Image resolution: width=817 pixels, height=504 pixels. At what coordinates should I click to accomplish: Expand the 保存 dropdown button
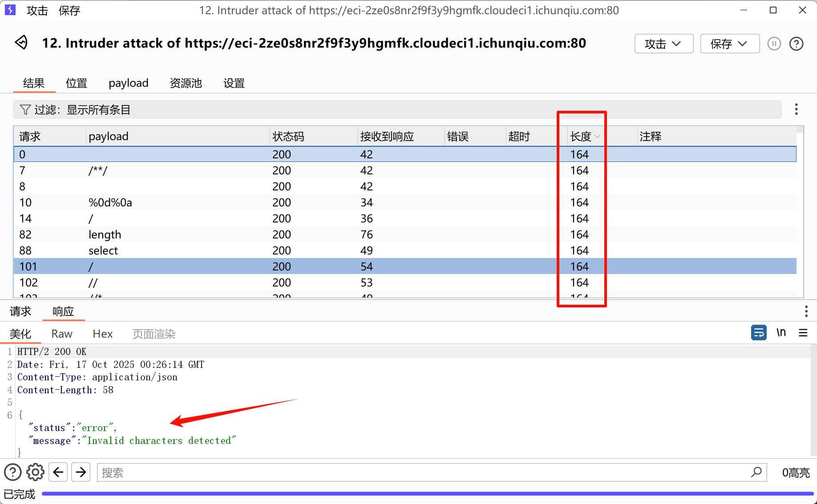click(729, 44)
